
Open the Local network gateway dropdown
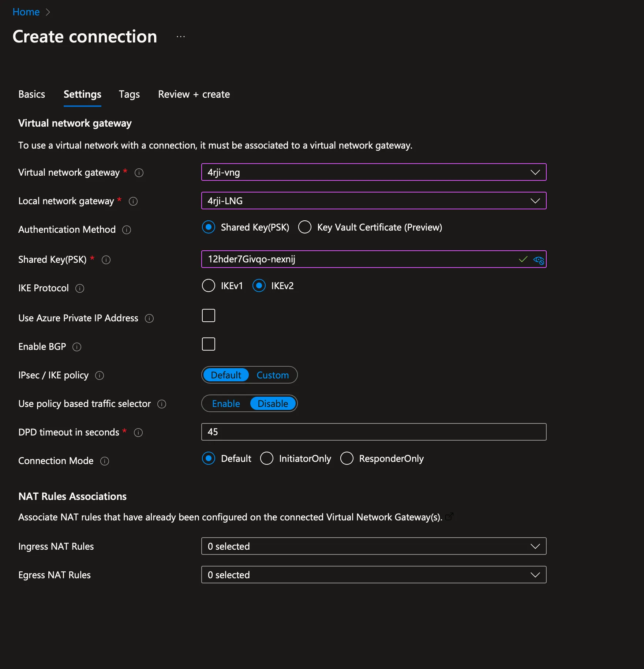pyautogui.click(x=535, y=201)
